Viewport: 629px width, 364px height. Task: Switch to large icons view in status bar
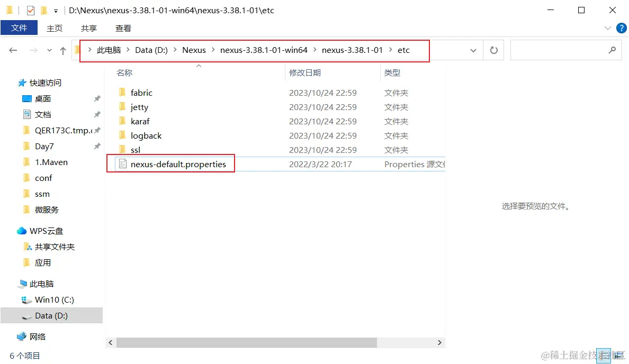pos(619,356)
